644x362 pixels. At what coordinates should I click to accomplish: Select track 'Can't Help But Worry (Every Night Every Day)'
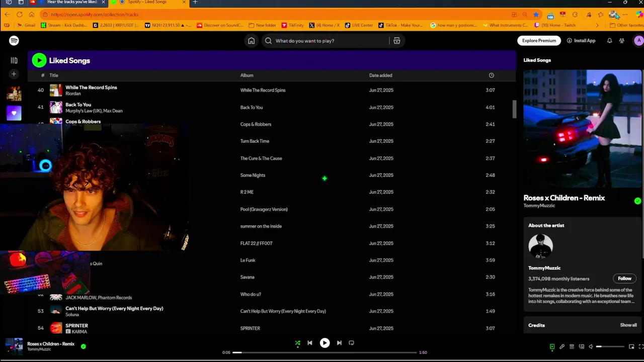[x=114, y=309]
